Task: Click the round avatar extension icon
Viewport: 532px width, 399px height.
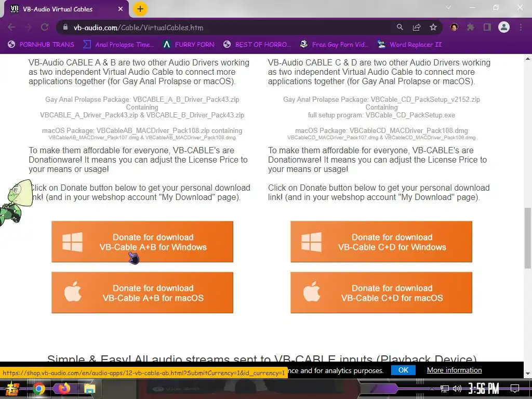Action: pos(454,27)
